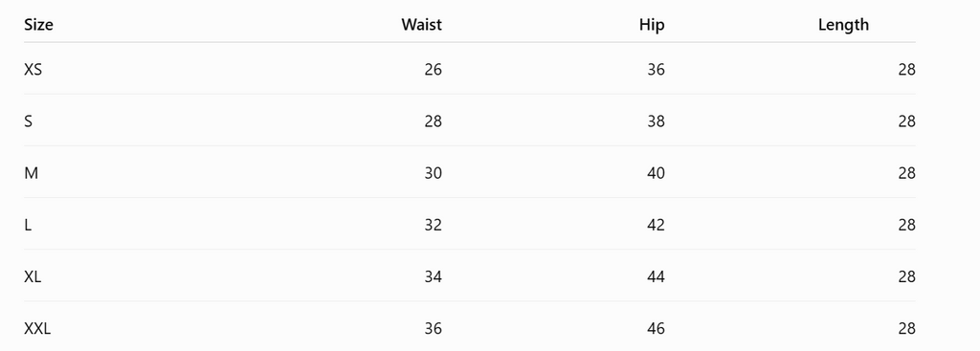The height and width of the screenshot is (351, 980).
Task: Click the Length column header
Action: tap(843, 25)
